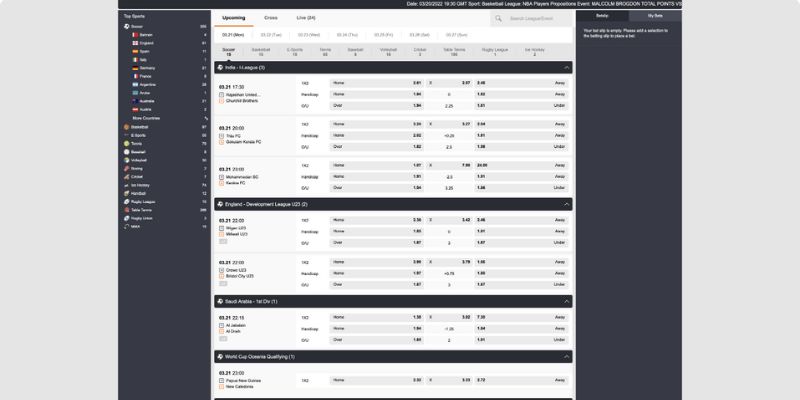This screenshot has height=400, width=800.
Task: Switch to the Cross tab
Action: [x=271, y=18]
